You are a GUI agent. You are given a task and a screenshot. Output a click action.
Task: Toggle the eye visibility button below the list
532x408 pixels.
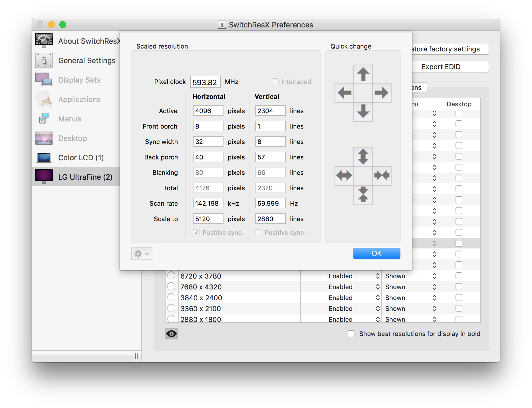[172, 334]
